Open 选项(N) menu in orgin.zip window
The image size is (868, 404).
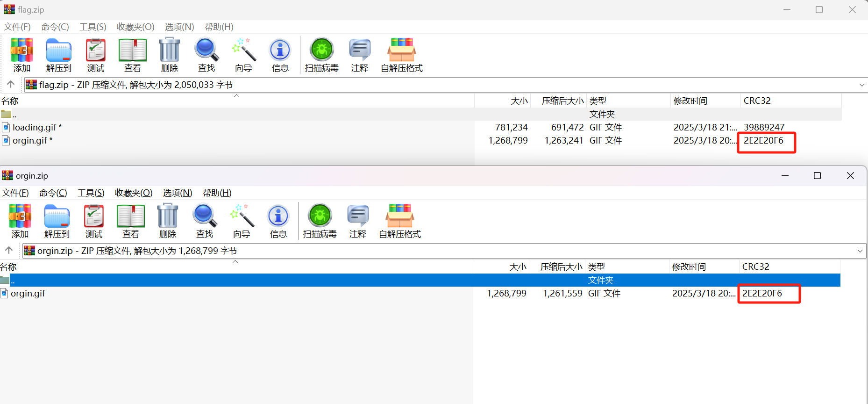point(178,193)
